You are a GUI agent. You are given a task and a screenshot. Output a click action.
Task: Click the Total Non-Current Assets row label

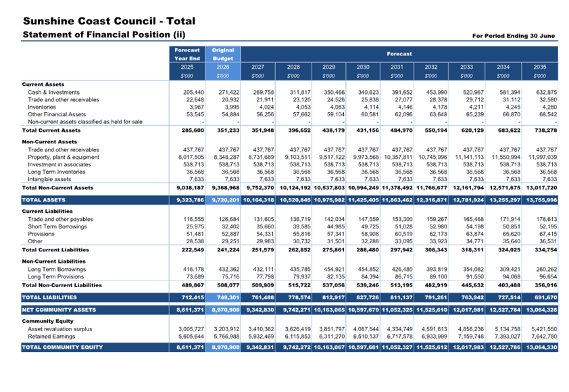click(57, 187)
